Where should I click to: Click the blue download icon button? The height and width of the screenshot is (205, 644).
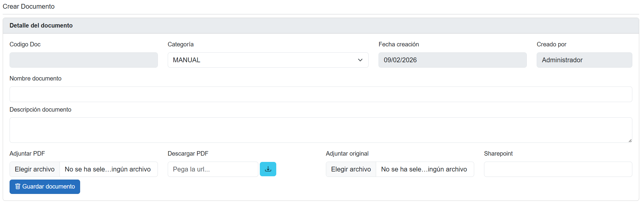click(268, 169)
